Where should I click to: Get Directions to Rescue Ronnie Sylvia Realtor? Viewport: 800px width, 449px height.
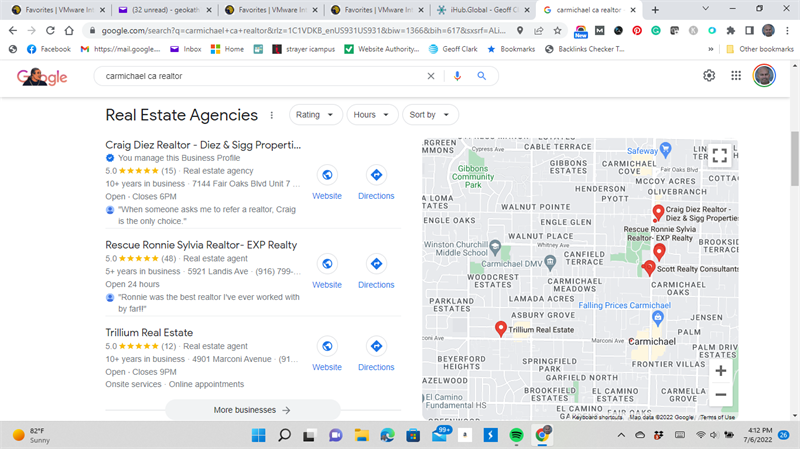point(376,263)
